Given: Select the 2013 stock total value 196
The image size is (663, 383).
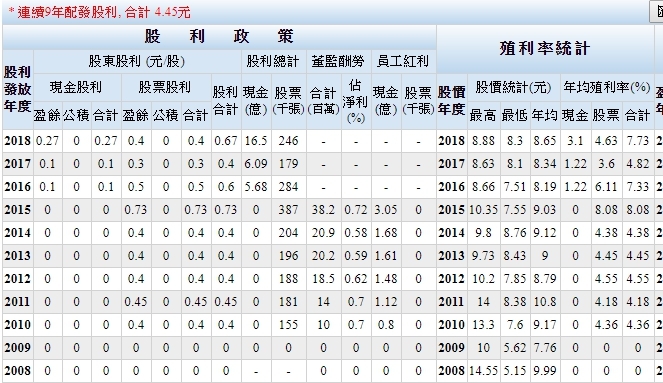Looking at the screenshot, I should pos(288,256).
